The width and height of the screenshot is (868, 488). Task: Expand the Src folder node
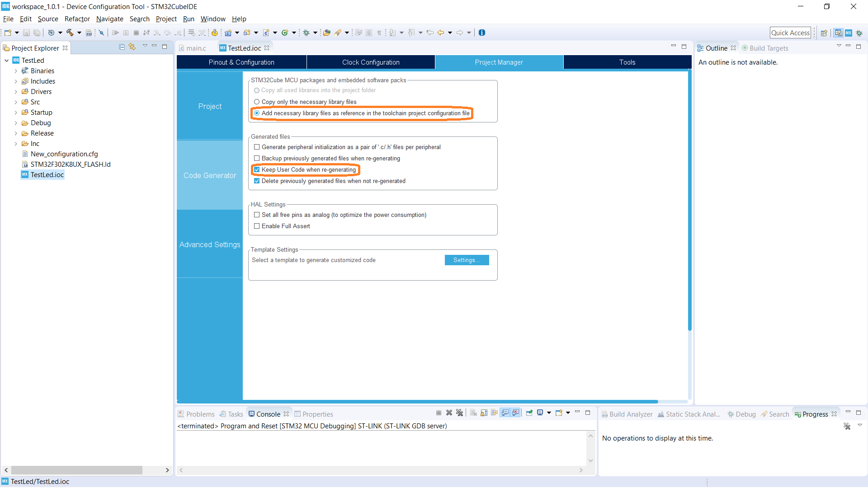click(16, 102)
